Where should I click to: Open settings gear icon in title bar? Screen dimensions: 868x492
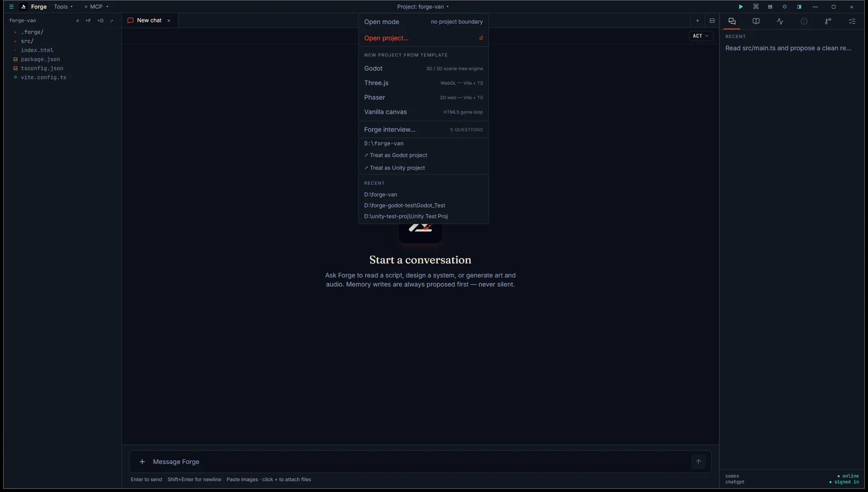785,7
